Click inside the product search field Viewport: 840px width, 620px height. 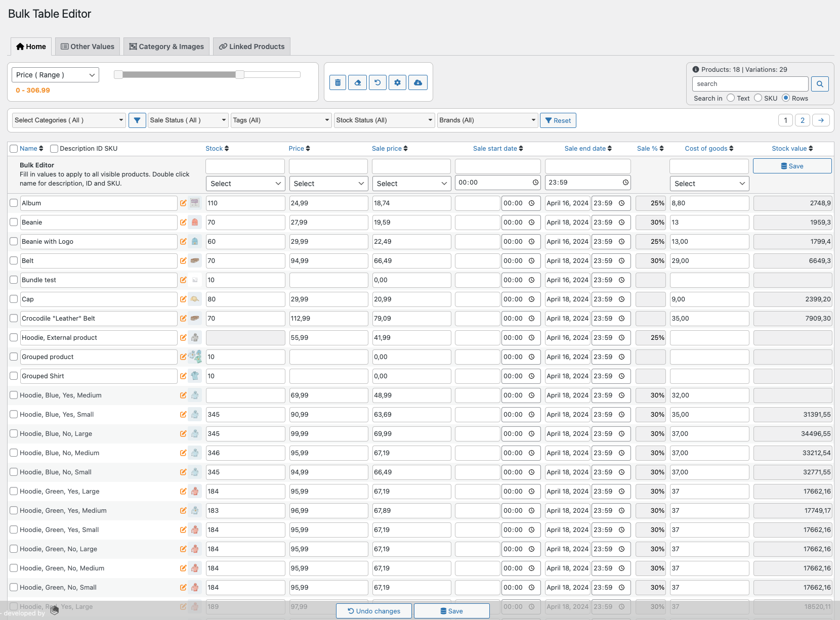(x=750, y=83)
